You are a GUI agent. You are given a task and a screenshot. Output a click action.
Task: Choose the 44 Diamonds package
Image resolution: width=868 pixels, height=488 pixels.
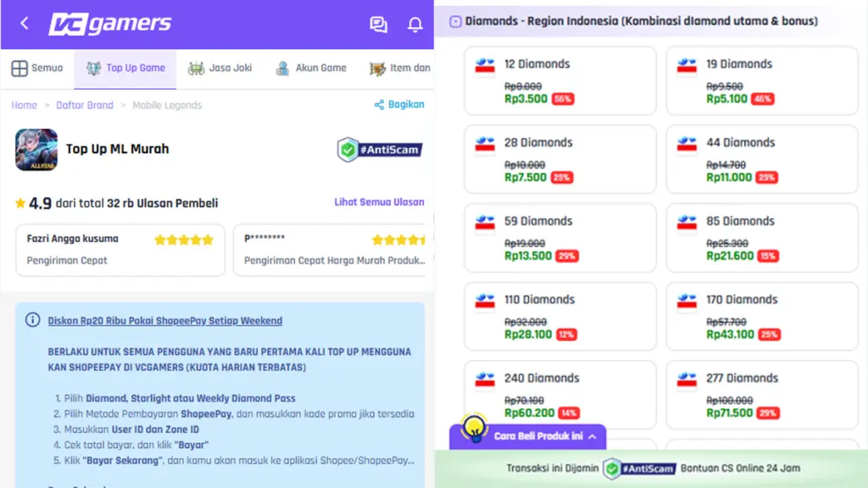(x=762, y=159)
